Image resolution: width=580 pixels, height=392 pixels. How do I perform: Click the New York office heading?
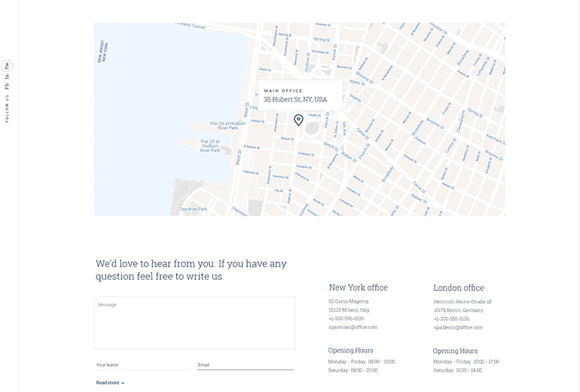(x=358, y=288)
